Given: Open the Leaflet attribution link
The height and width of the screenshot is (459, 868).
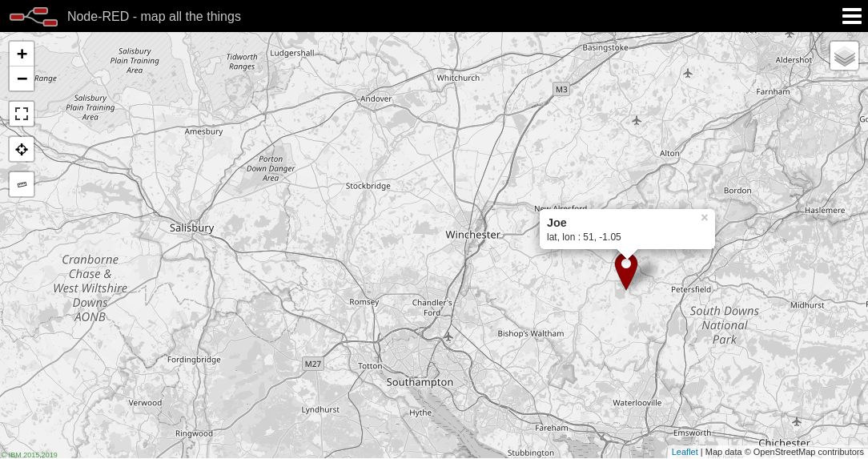Looking at the screenshot, I should tap(684, 452).
